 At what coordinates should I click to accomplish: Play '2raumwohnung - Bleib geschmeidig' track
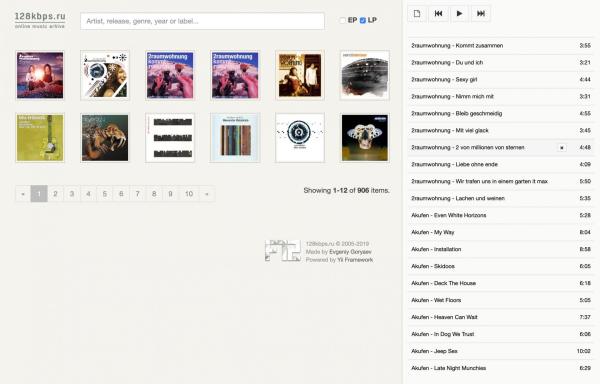tap(501, 114)
